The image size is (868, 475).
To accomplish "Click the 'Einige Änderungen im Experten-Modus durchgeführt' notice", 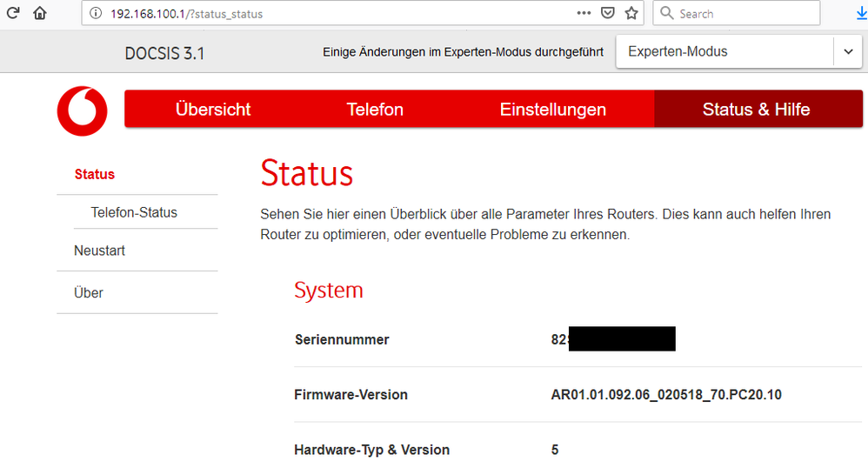I will point(464,52).
